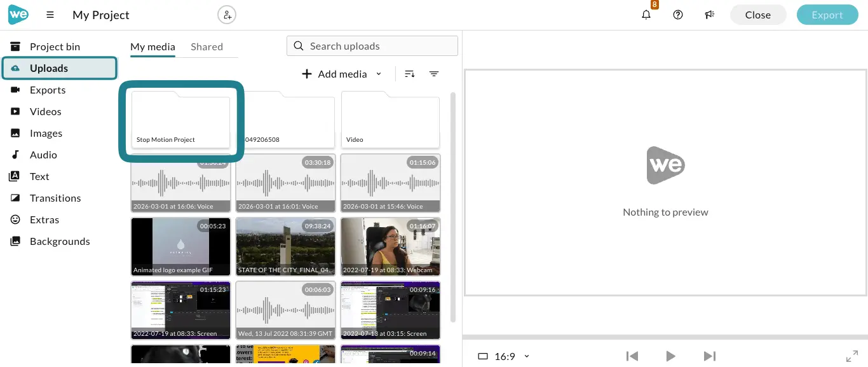Select the 2026-03-01 at 15:46 Voice clip
This screenshot has width=868, height=367.
(390, 183)
